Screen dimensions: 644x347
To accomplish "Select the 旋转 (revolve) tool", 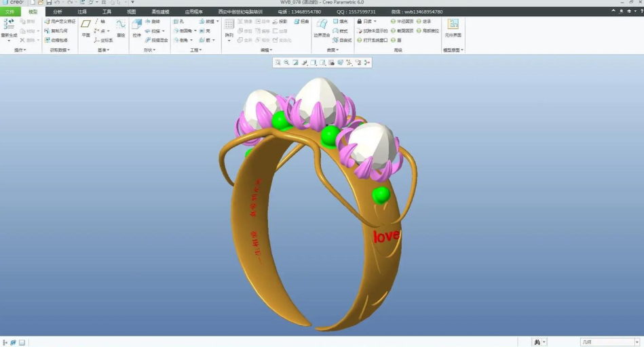I will 153,21.
